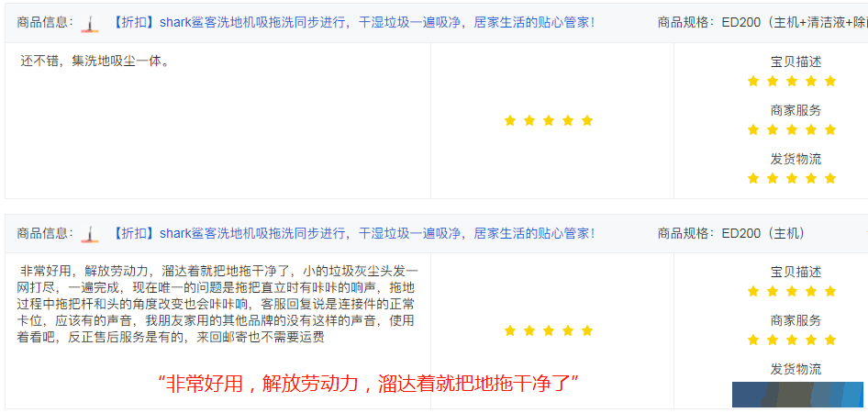Select first star of first review's overall rating
The height and width of the screenshot is (413, 868).
[x=510, y=120]
